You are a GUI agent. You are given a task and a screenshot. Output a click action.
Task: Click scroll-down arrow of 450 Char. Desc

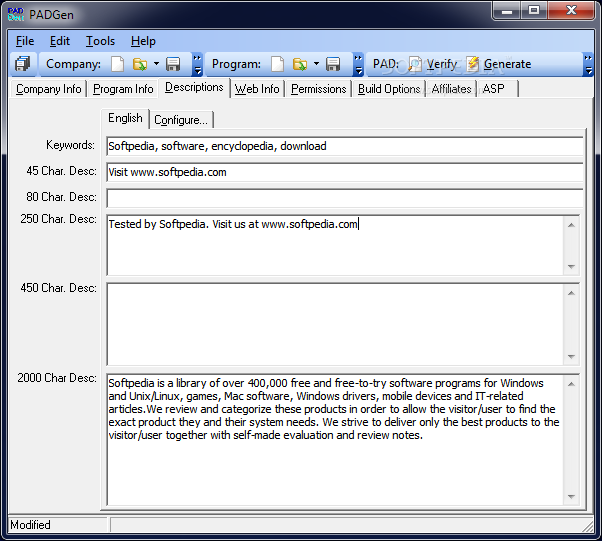(571, 357)
